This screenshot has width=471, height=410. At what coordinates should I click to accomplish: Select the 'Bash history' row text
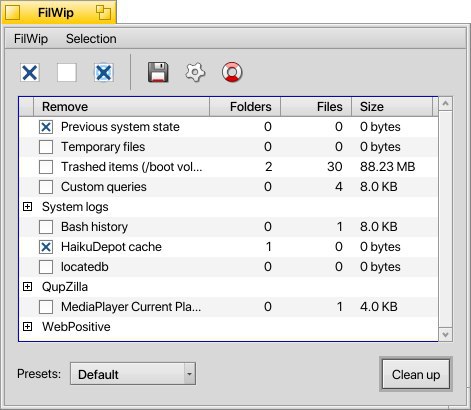point(94,227)
